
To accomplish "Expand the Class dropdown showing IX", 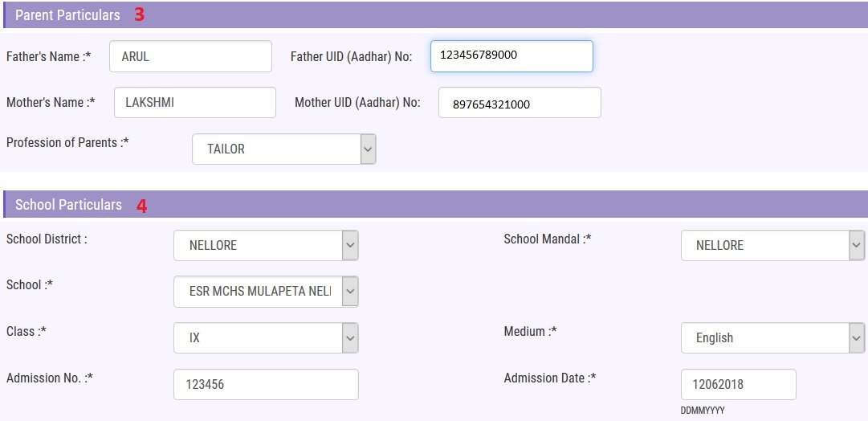I will pos(266,338).
